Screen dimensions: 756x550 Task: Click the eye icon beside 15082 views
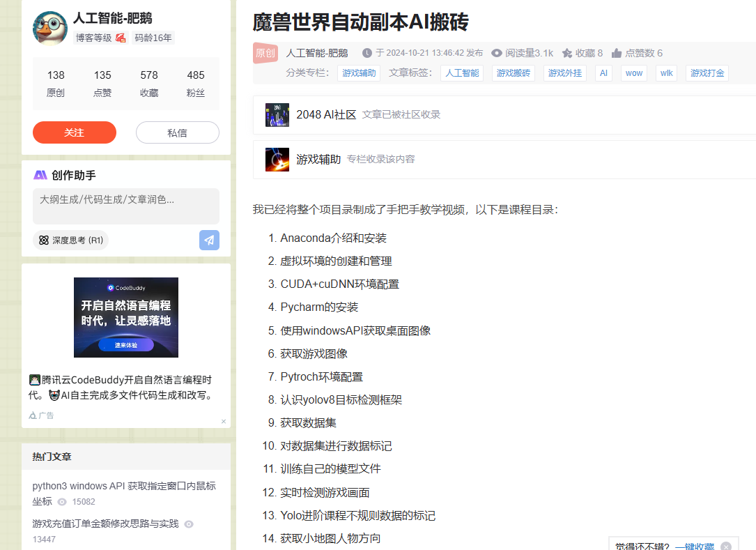pos(62,502)
